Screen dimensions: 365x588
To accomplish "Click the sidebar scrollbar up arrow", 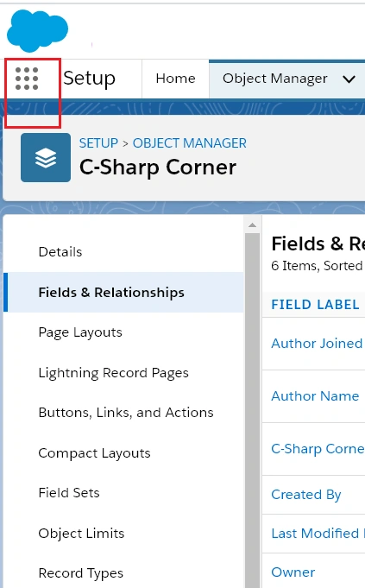I will pos(252,225).
